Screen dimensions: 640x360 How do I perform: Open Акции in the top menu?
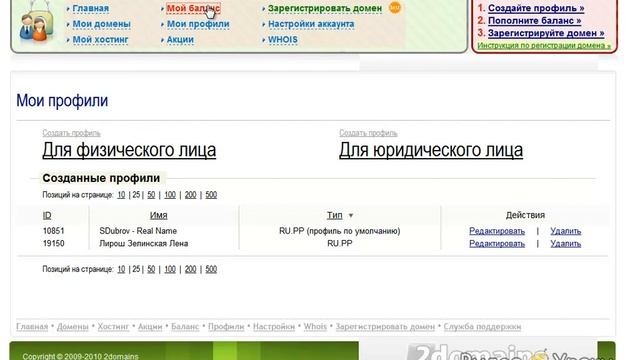[180, 40]
